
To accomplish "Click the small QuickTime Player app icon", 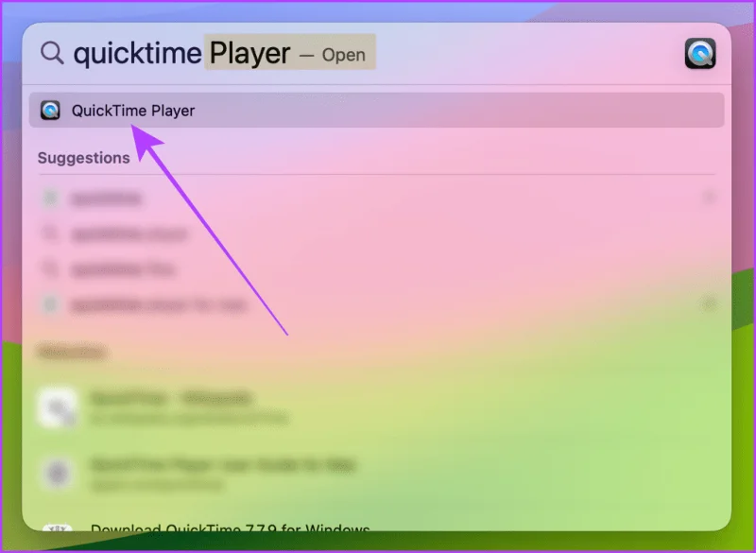I will [x=50, y=111].
